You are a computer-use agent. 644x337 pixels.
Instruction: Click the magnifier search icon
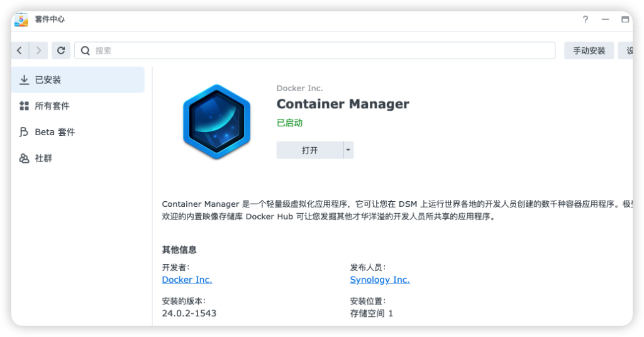[85, 50]
